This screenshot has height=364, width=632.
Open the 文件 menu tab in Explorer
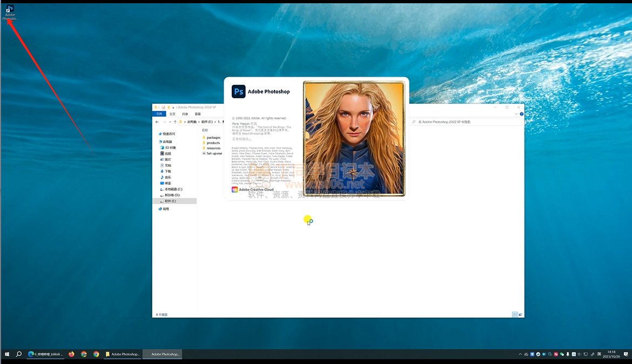point(159,114)
